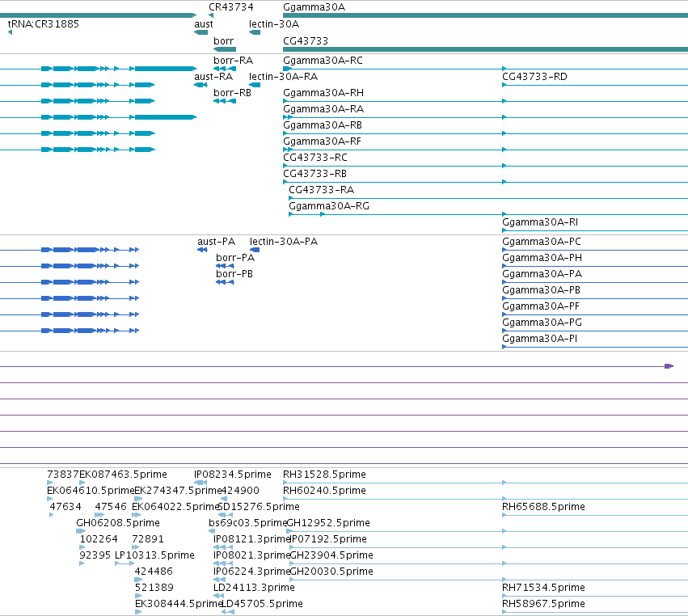This screenshot has height=616, width=688.
Task: Select the Ggamma30A-PB protein label
Action: [x=541, y=290]
